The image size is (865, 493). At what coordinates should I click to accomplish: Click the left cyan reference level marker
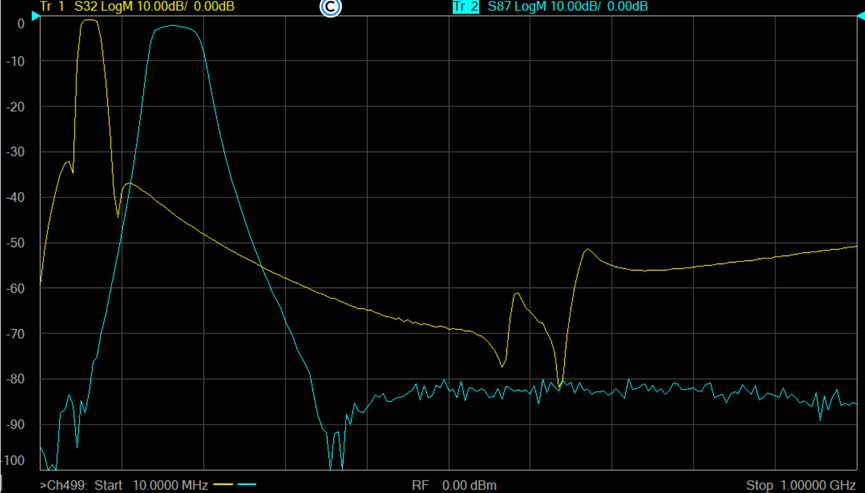tap(36, 17)
